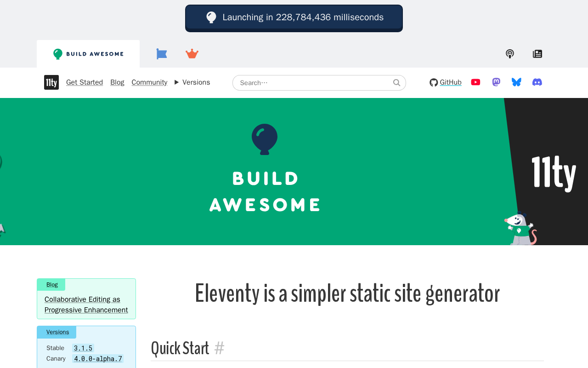The width and height of the screenshot is (588, 368).
Task: Click the 11ty logo home icon
Action: point(51,82)
